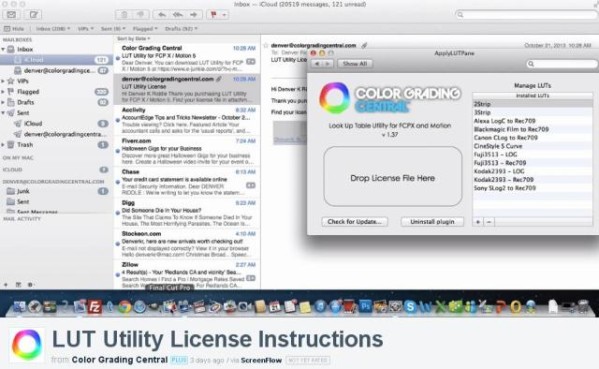This screenshot has height=369, width=599.
Task: Open the Sort by Date dropdown
Action: click(133, 39)
